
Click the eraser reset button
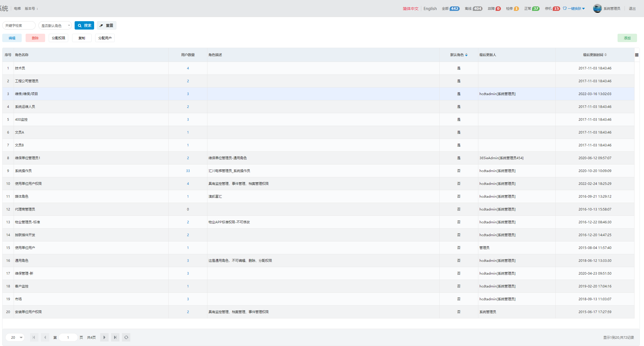[106, 25]
